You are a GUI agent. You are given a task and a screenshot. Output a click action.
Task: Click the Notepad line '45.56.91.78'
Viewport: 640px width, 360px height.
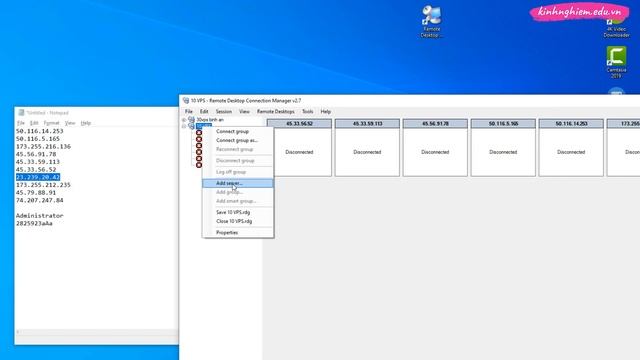(36, 154)
